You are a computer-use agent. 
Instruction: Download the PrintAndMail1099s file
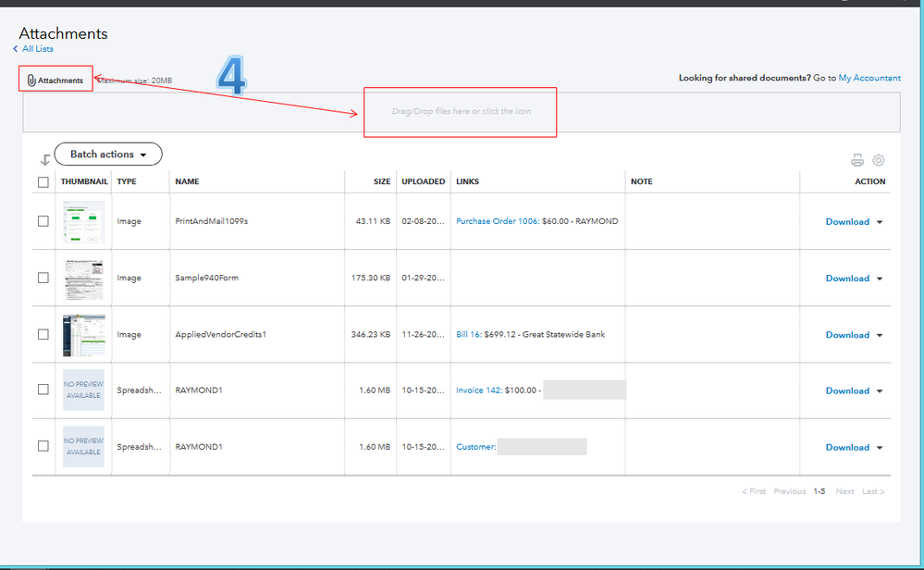pyautogui.click(x=847, y=222)
